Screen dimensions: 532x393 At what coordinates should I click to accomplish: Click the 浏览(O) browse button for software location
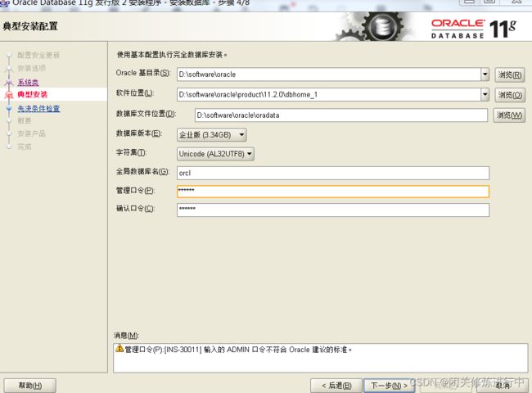[510, 95]
